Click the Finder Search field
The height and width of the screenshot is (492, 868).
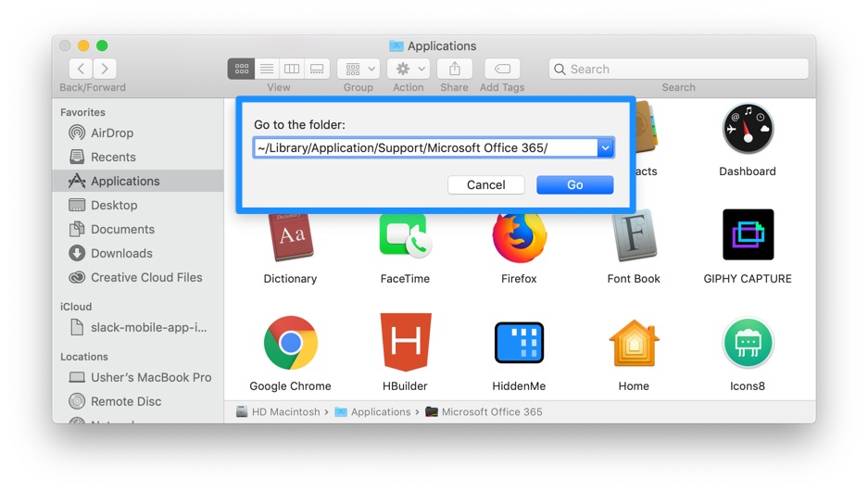coord(679,69)
